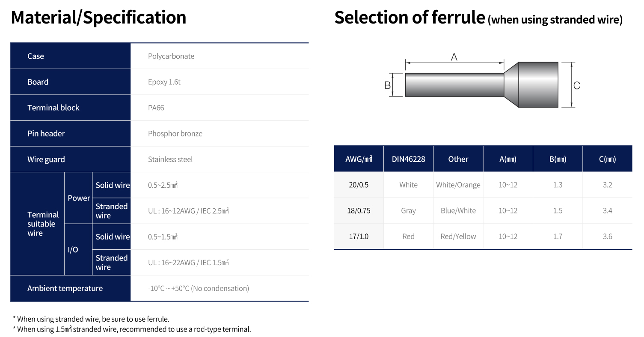Click the Phosphor bronze cell
Viewport: 644px width, 337px height.
[x=220, y=133]
